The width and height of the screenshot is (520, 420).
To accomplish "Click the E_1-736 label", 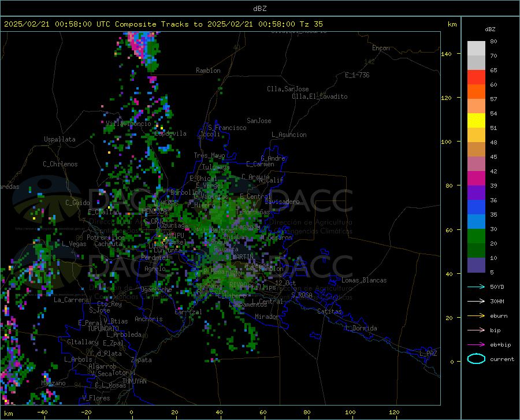I will point(357,75).
